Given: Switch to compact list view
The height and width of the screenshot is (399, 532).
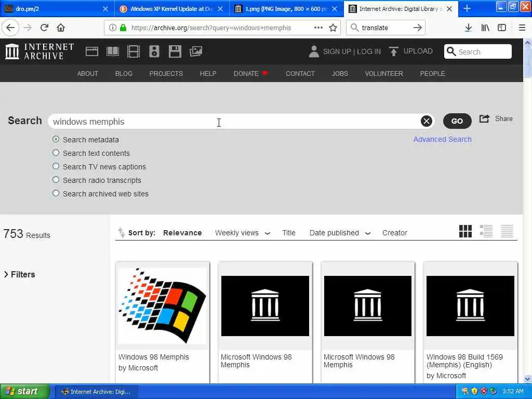Looking at the screenshot, I should click(507, 231).
